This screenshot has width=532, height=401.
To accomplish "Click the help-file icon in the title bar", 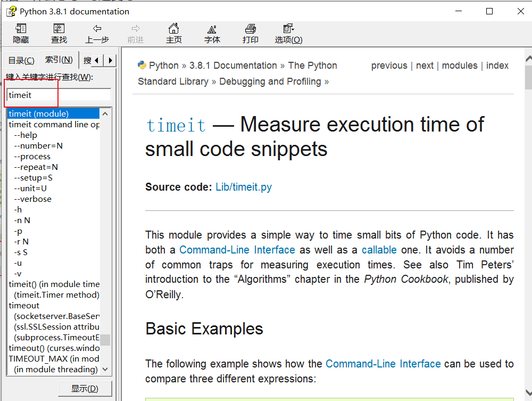I will click(11, 11).
